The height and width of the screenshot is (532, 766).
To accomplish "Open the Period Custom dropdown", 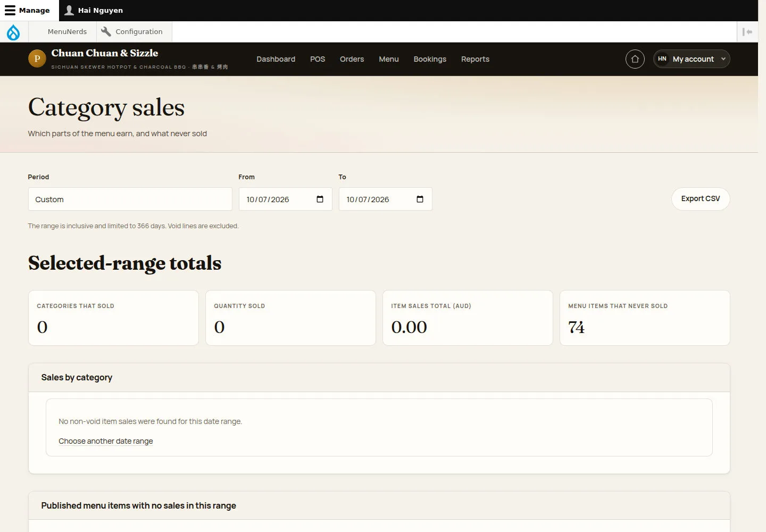I will pos(130,199).
